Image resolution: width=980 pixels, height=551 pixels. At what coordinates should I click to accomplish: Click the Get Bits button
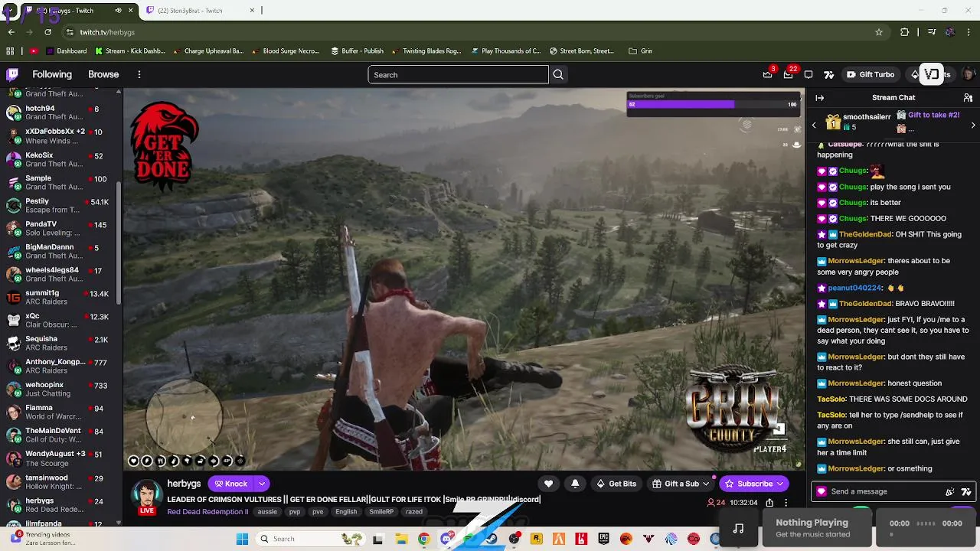point(616,484)
